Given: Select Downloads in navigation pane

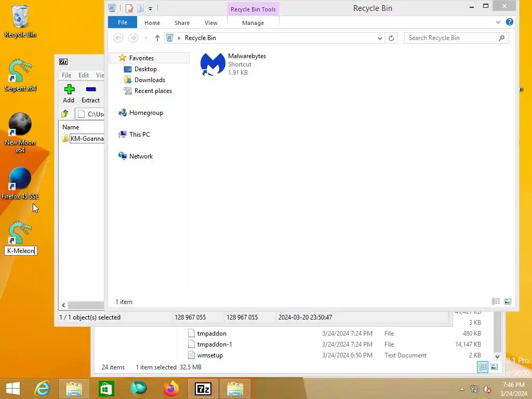Looking at the screenshot, I should [x=150, y=79].
